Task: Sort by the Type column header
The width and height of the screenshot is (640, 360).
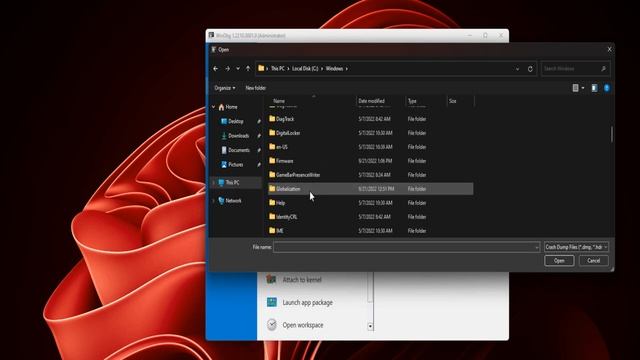Action: (x=412, y=101)
